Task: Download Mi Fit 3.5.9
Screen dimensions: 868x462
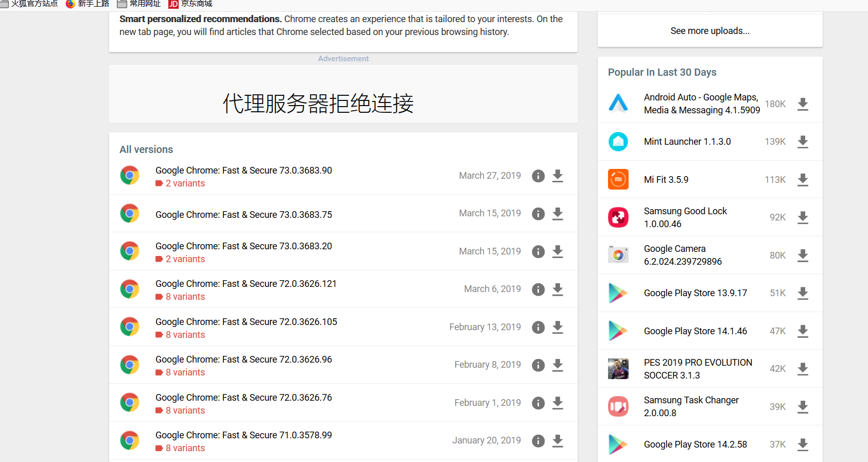Action: click(x=803, y=180)
